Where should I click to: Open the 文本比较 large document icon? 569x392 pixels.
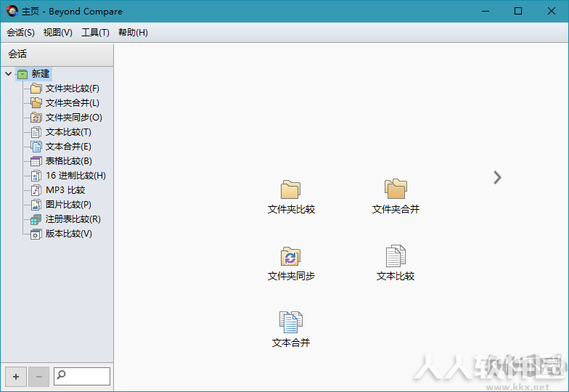coord(396,256)
